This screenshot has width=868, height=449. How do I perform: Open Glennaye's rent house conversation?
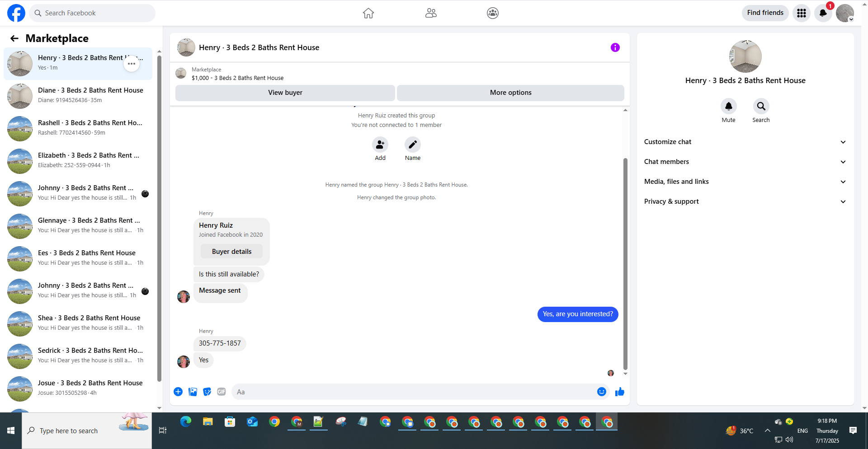point(78,226)
